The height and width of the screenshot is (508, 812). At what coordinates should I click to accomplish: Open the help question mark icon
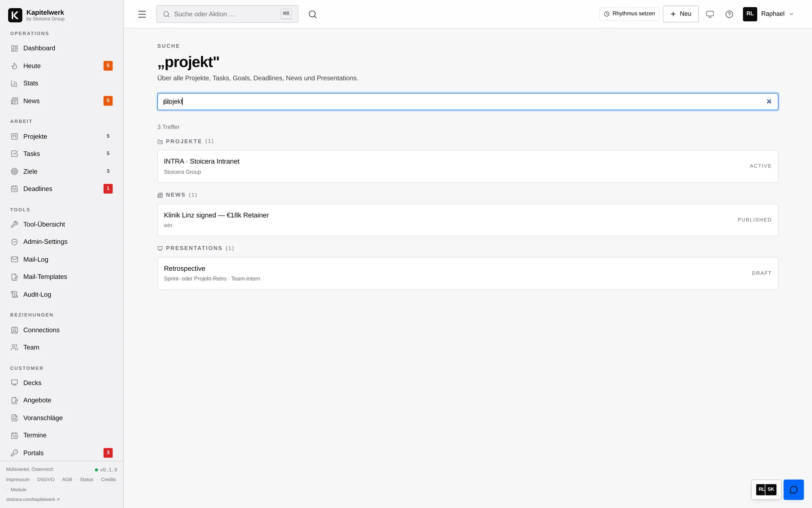pyautogui.click(x=729, y=14)
